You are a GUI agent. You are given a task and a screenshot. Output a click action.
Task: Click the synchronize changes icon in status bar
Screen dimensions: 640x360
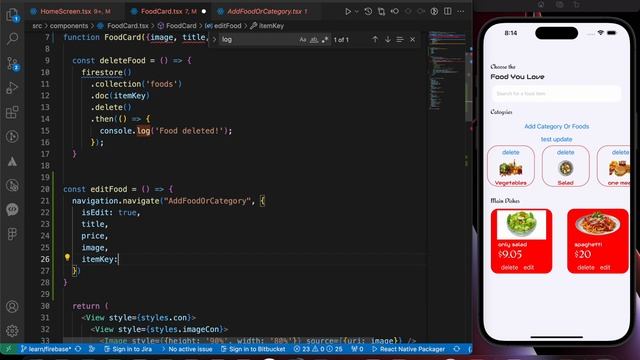tap(78, 349)
